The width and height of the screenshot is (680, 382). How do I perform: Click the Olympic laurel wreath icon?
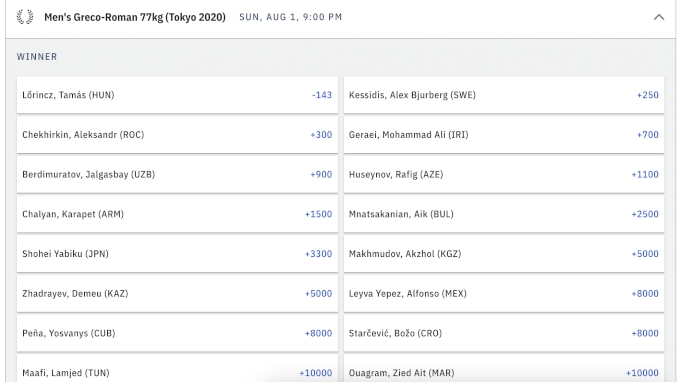point(25,17)
